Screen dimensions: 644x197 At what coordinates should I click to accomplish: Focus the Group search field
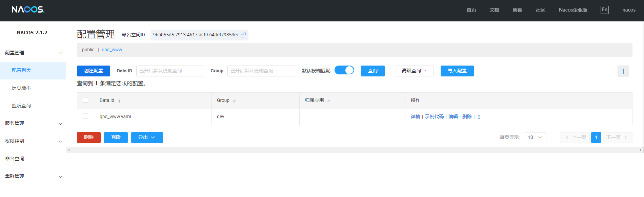pyautogui.click(x=261, y=71)
